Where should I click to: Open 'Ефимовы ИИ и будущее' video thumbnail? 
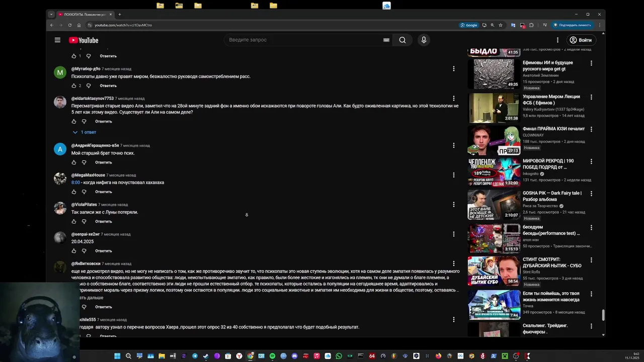494,74
